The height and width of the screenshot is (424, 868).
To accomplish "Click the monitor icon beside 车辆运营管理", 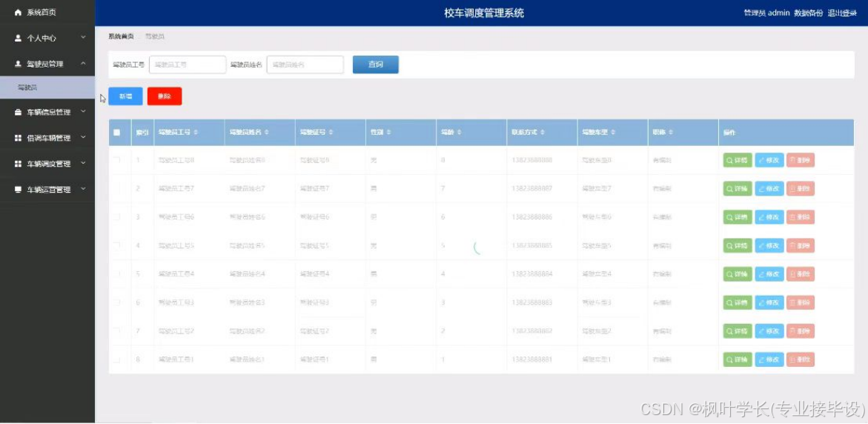I will pyautogui.click(x=19, y=189).
